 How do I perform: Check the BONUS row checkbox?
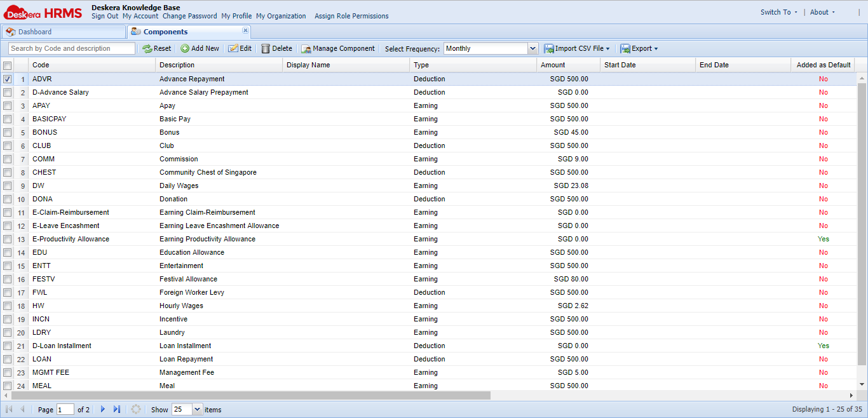[x=7, y=133]
